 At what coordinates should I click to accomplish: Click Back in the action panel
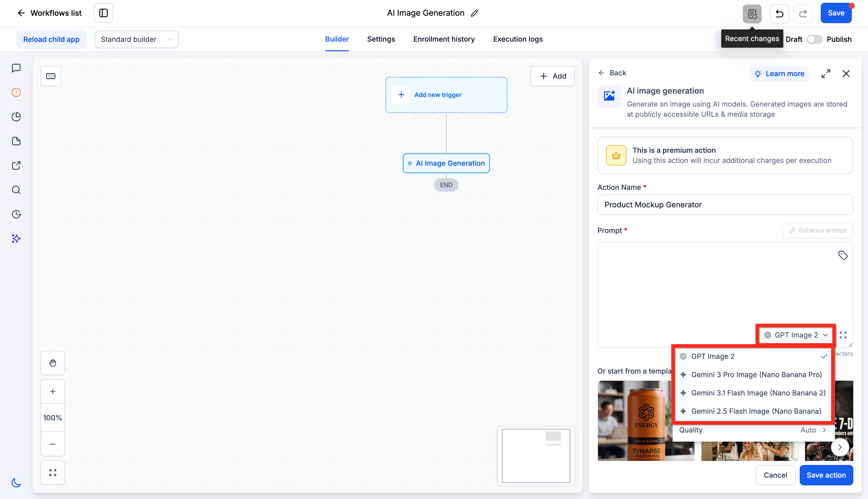tap(612, 73)
